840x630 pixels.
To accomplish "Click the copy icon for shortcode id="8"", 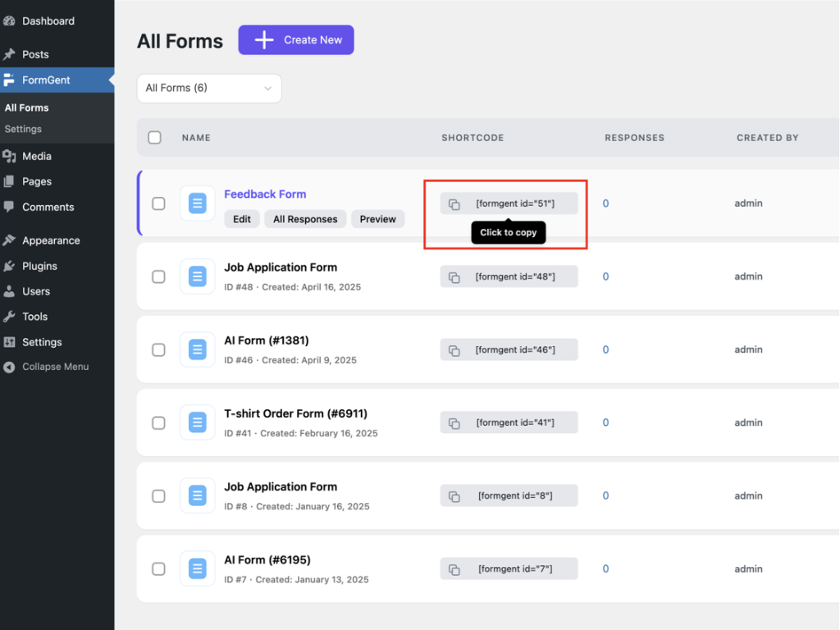I will click(454, 496).
